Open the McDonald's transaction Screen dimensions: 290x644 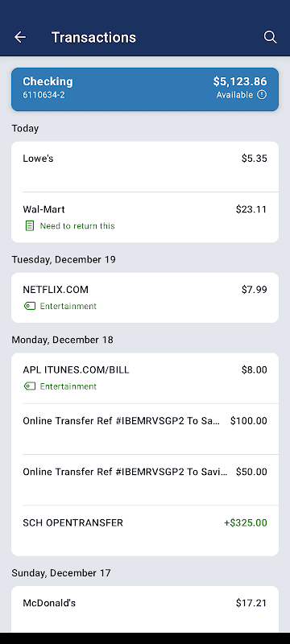click(145, 609)
